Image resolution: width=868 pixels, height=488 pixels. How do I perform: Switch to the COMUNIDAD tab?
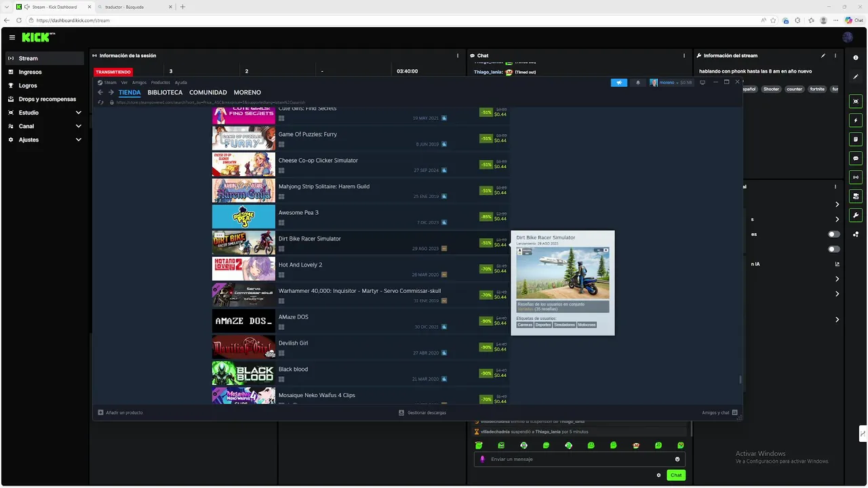[x=208, y=92]
